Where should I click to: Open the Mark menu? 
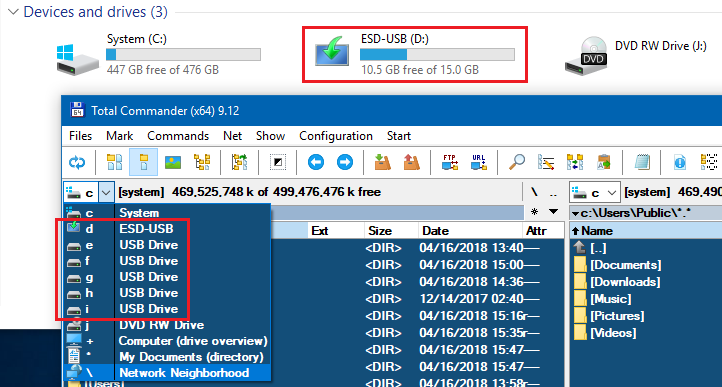pyautogui.click(x=119, y=136)
